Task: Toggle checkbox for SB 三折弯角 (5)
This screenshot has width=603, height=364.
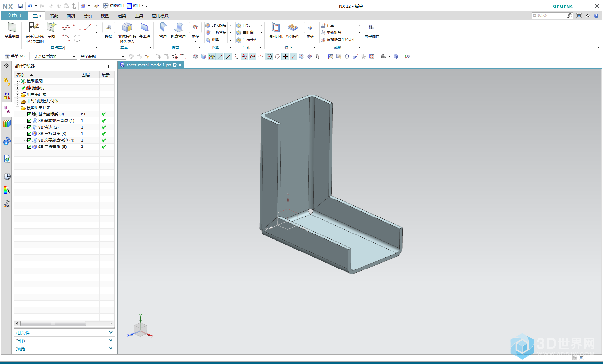Action: [29, 147]
